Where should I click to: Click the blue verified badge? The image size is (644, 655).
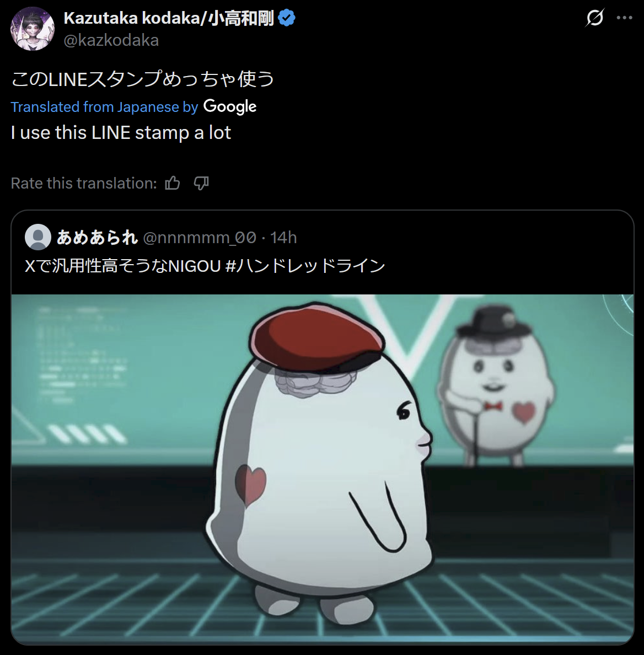click(287, 18)
